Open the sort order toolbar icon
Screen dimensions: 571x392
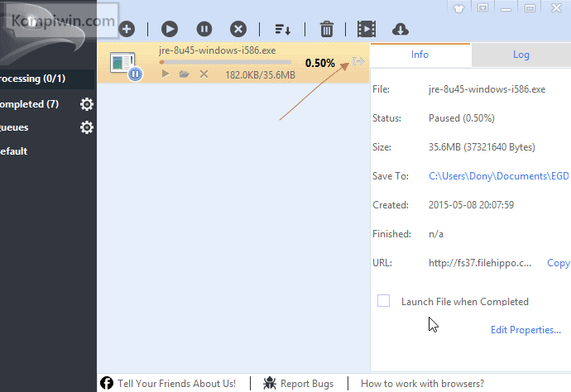282,30
